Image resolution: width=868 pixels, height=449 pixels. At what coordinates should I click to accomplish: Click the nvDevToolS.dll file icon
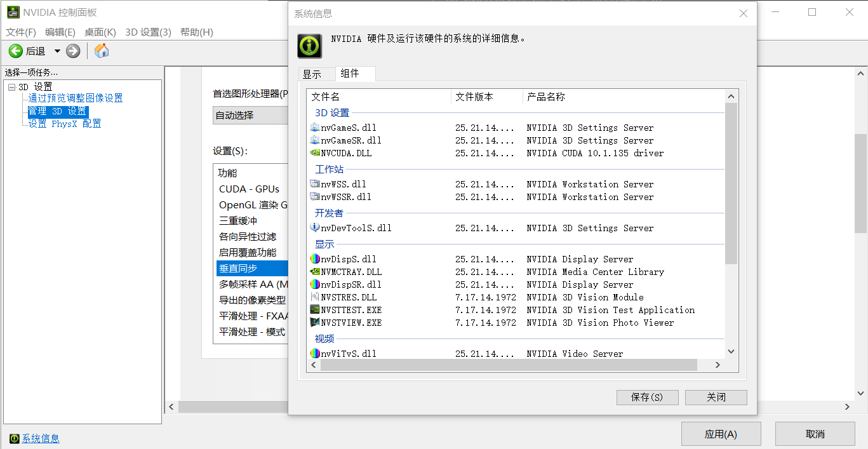click(x=315, y=228)
